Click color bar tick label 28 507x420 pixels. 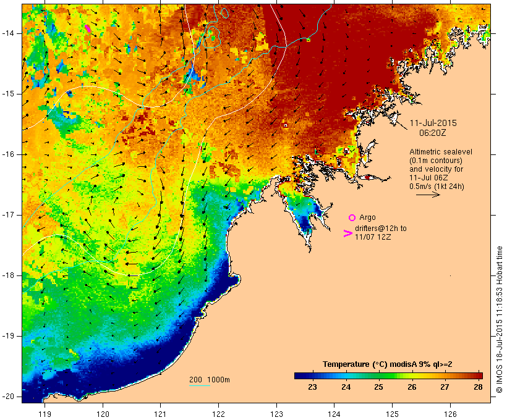(x=478, y=387)
